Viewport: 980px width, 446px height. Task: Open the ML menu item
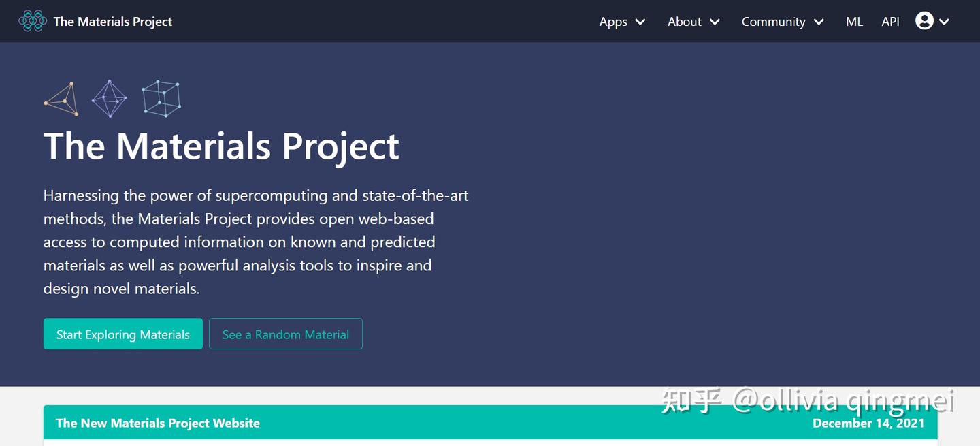tap(854, 21)
